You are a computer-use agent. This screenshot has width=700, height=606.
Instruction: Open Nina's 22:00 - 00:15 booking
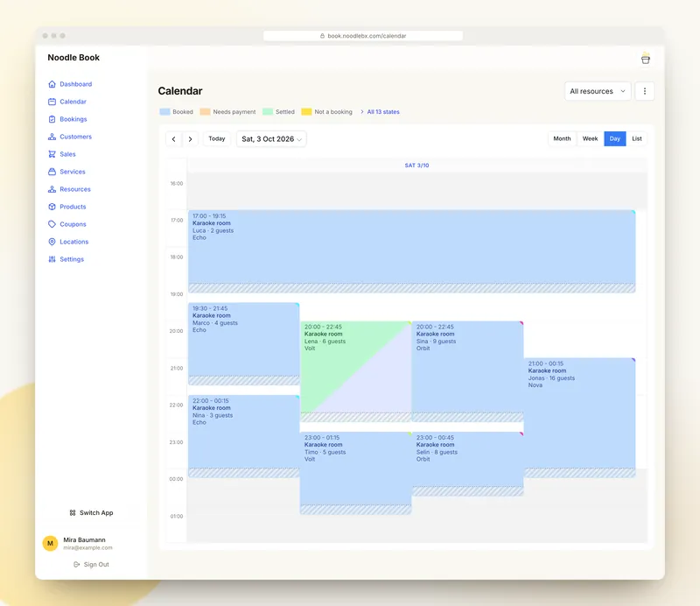[244, 436]
